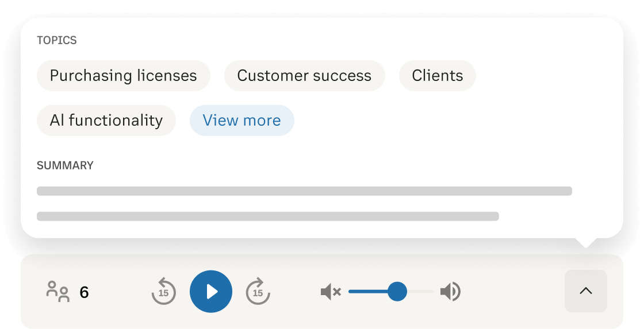Collapse the panel with the chevron-up button
This screenshot has width=644, height=329.
pos(585,291)
